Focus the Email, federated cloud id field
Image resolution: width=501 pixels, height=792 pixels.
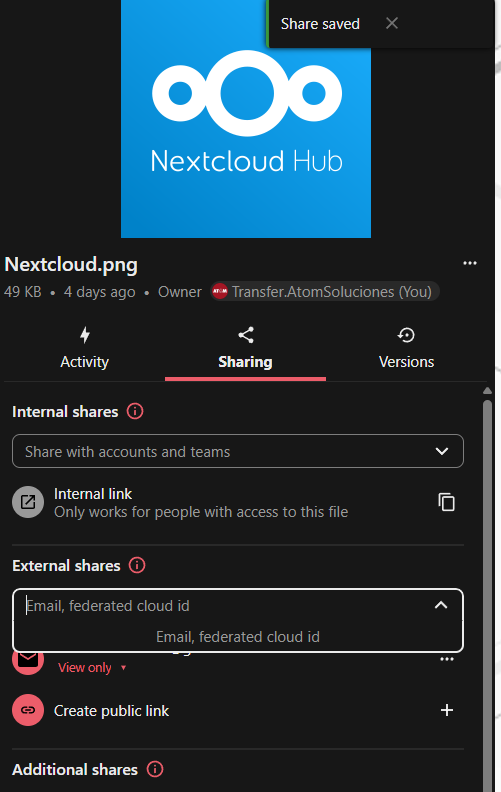pyautogui.click(x=227, y=605)
